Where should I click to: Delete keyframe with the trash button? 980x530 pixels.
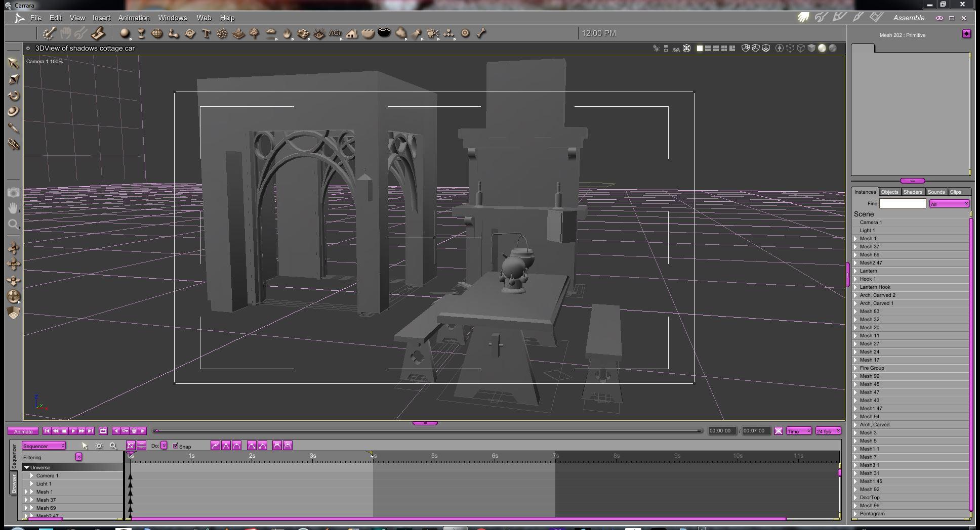click(x=134, y=431)
